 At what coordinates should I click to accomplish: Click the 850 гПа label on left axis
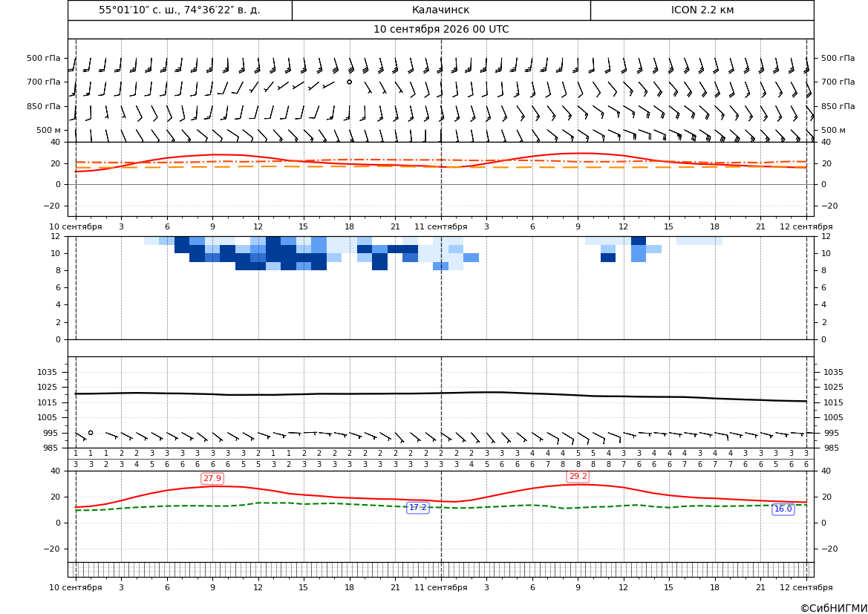[x=44, y=106]
